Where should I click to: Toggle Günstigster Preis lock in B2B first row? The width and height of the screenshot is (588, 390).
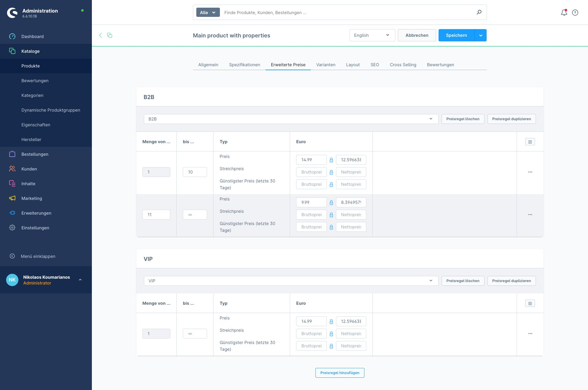[x=331, y=185]
